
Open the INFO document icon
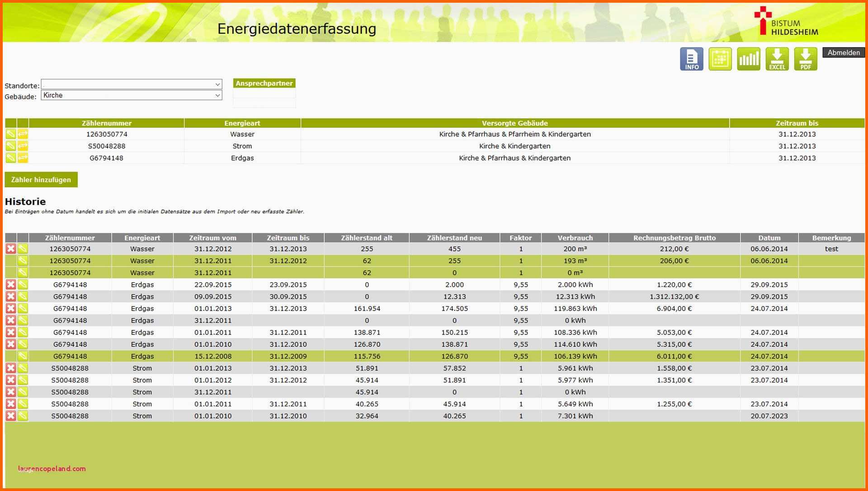tap(691, 59)
